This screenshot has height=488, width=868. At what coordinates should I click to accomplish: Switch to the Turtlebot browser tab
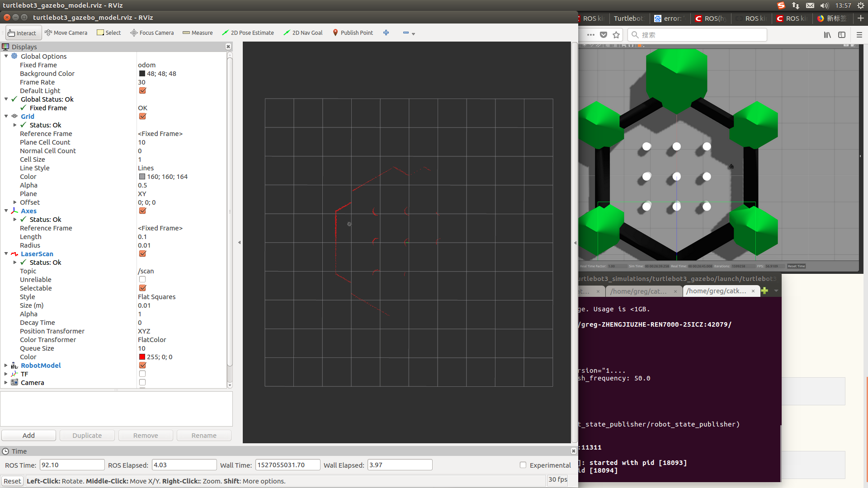click(x=629, y=19)
